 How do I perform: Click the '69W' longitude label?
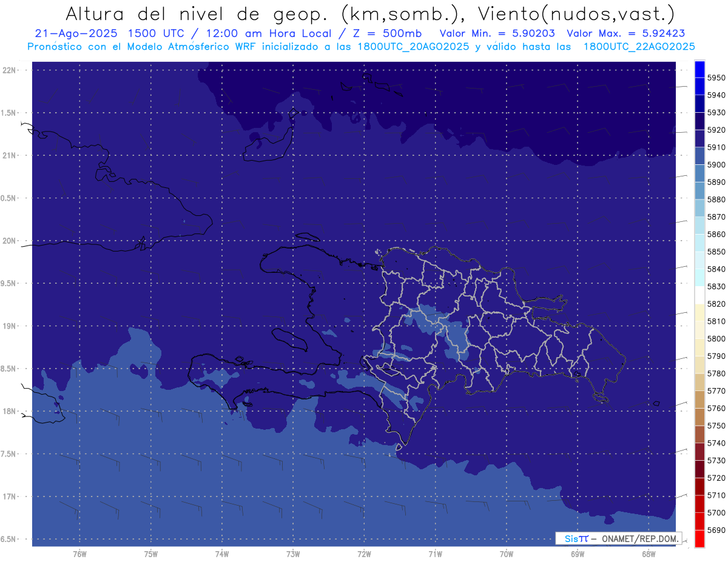coord(578,554)
